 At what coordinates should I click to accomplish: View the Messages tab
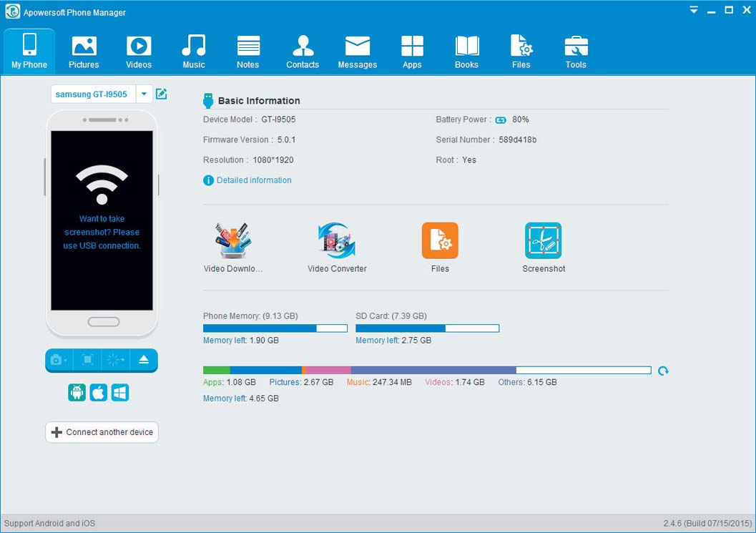point(358,52)
